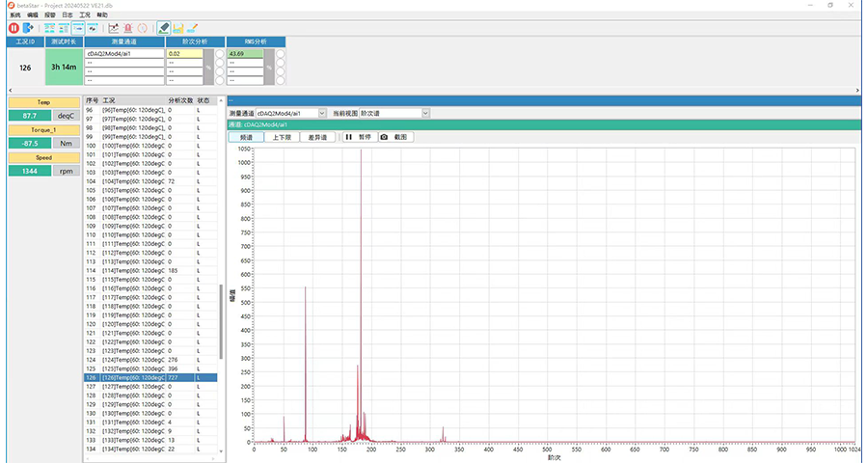868x463 pixels.
Task: Open the 系统 menu
Action: pyautogui.click(x=14, y=15)
